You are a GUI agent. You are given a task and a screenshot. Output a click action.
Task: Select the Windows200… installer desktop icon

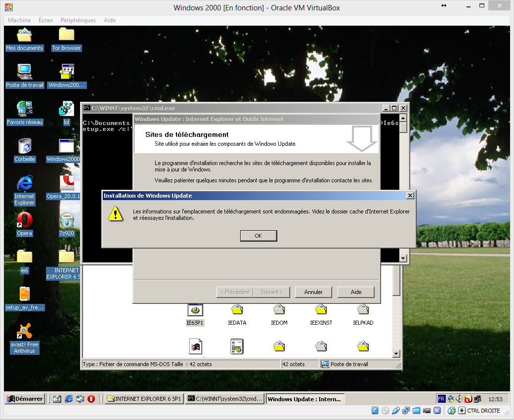tap(67, 76)
